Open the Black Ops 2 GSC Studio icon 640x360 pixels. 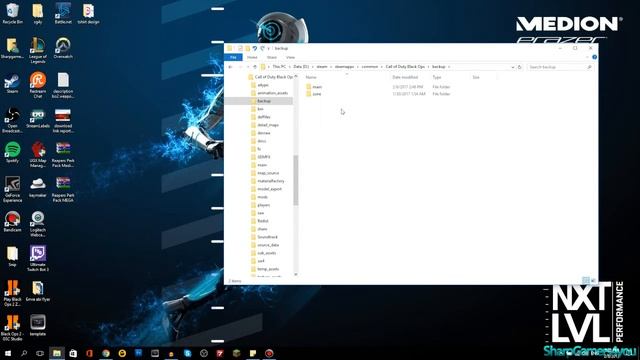(12, 327)
